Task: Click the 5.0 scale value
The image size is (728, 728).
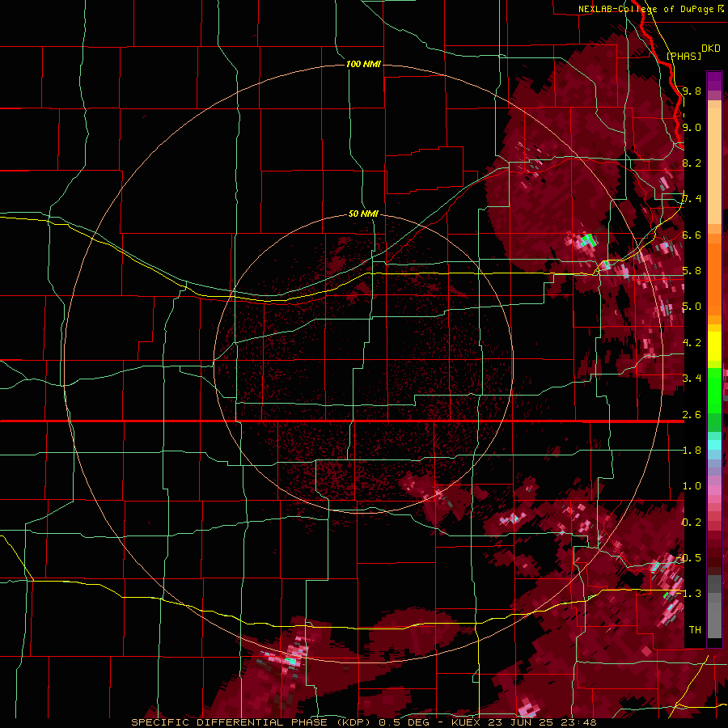Action: tap(692, 307)
